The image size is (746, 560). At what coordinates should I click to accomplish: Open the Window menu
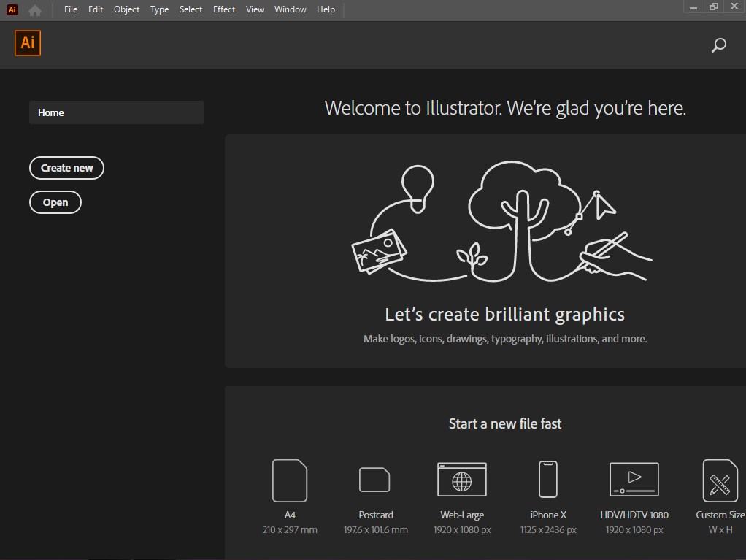(291, 9)
